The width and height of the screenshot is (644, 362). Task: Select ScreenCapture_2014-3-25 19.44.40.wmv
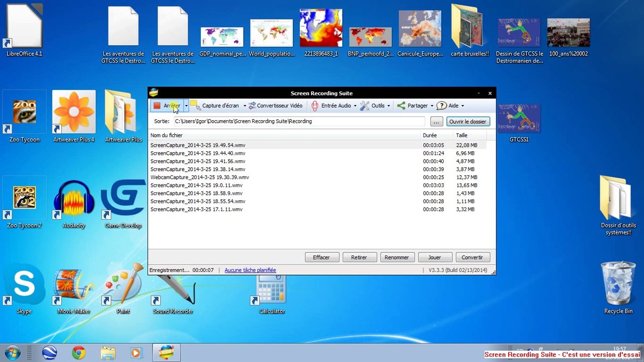click(318, 153)
